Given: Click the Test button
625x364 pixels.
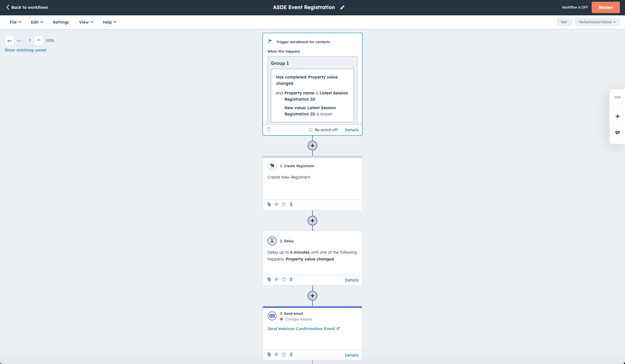Looking at the screenshot, I should pyautogui.click(x=564, y=22).
